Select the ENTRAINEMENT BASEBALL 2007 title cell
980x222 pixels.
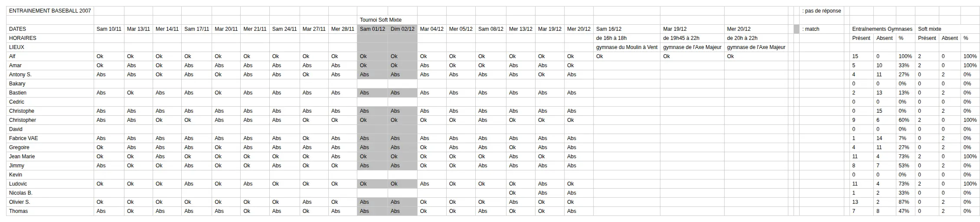tap(50, 11)
